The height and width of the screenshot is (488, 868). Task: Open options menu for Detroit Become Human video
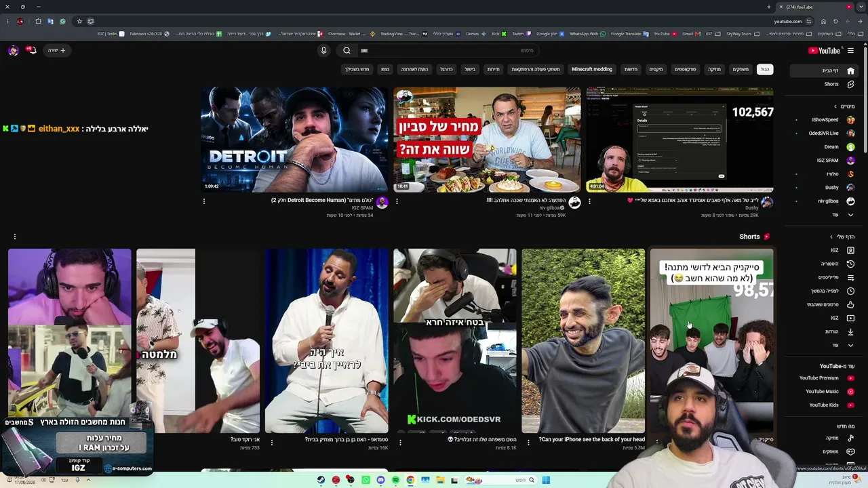click(204, 201)
